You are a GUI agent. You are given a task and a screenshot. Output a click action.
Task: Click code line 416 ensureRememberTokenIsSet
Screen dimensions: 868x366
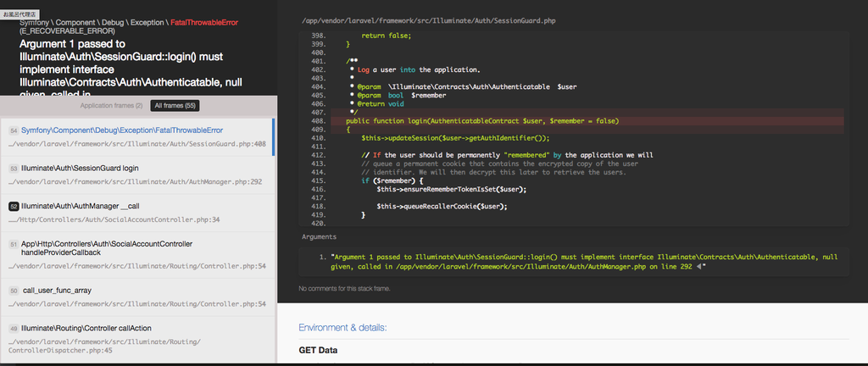coord(451,189)
